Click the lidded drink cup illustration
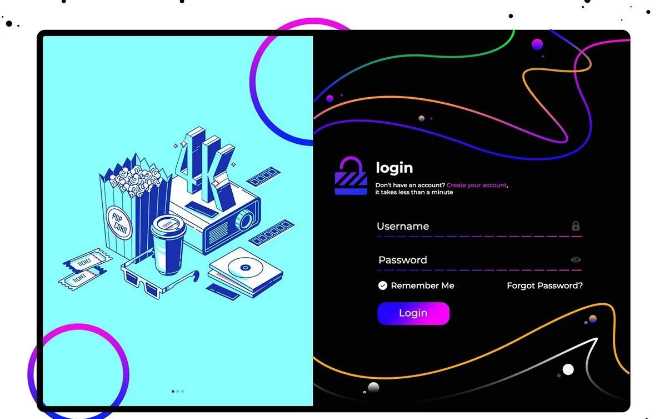 click(168, 245)
